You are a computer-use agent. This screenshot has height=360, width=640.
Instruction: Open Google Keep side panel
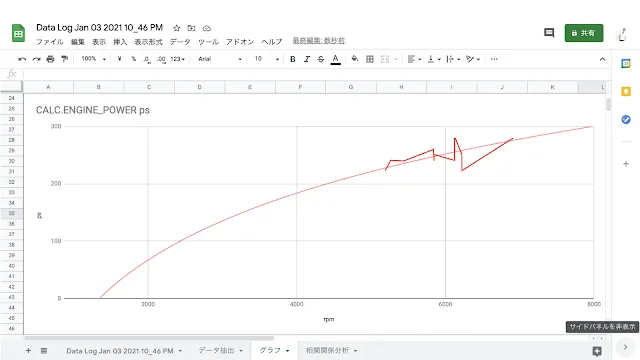pyautogui.click(x=626, y=91)
